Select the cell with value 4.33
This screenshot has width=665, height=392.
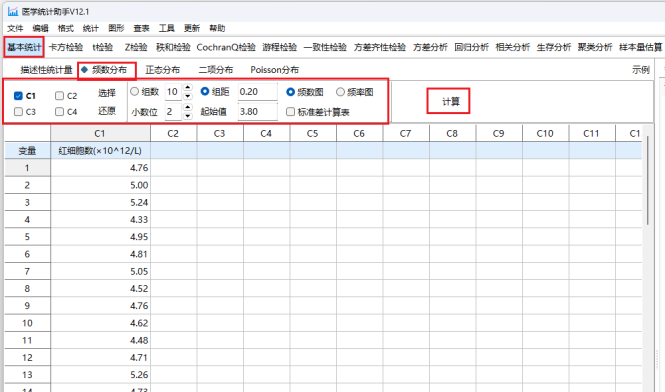(101, 220)
